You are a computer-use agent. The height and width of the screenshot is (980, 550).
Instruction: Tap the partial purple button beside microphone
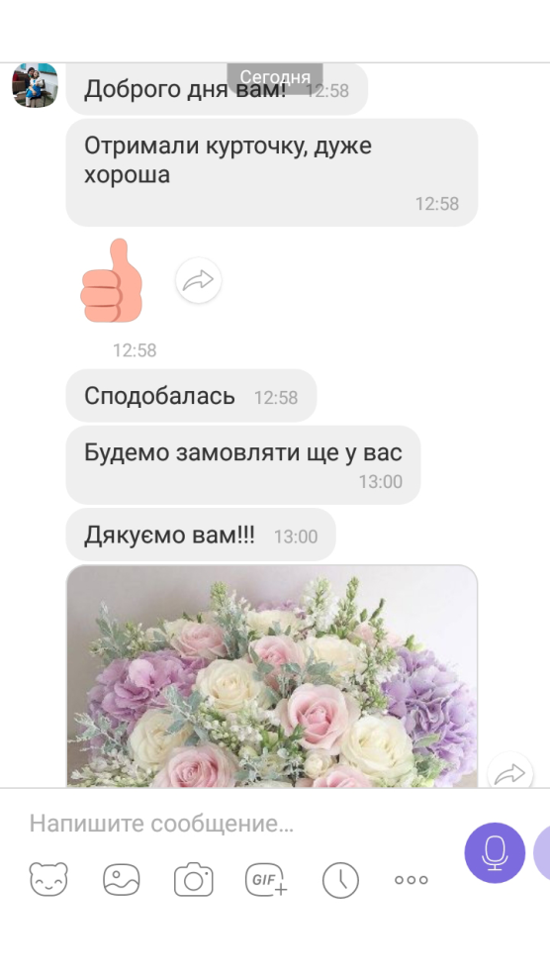coord(542,852)
